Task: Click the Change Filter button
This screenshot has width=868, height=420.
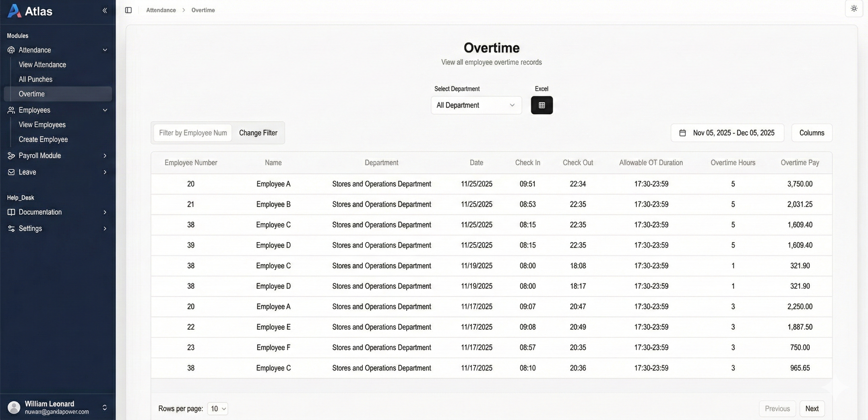Action: pos(258,133)
